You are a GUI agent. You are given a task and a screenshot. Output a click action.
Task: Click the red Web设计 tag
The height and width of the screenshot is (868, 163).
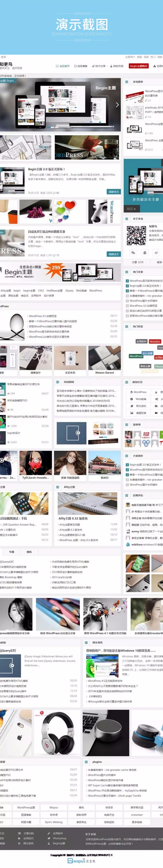(x=155, y=341)
